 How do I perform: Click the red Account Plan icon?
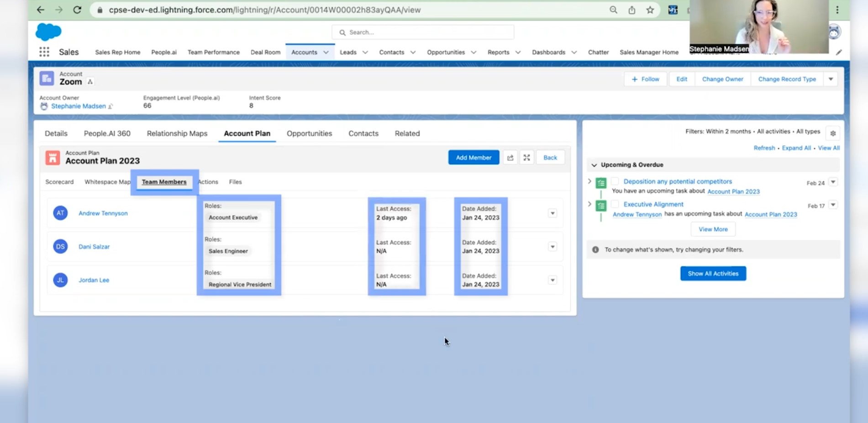click(53, 158)
